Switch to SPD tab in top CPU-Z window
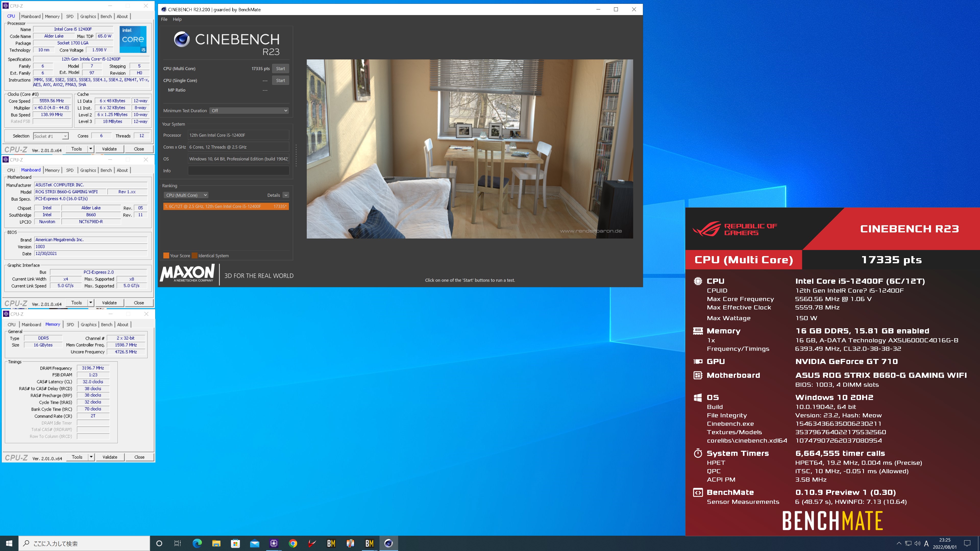Screen dimensions: 980x551 pos(70,16)
